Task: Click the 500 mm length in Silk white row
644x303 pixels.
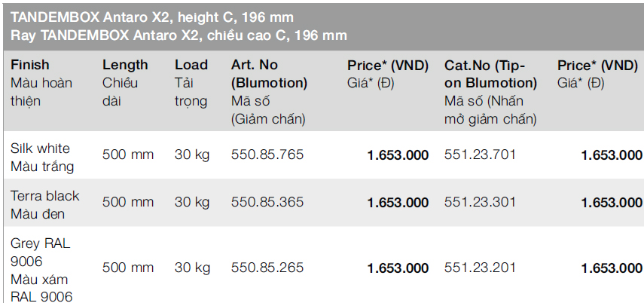Action: pyautogui.click(x=128, y=155)
